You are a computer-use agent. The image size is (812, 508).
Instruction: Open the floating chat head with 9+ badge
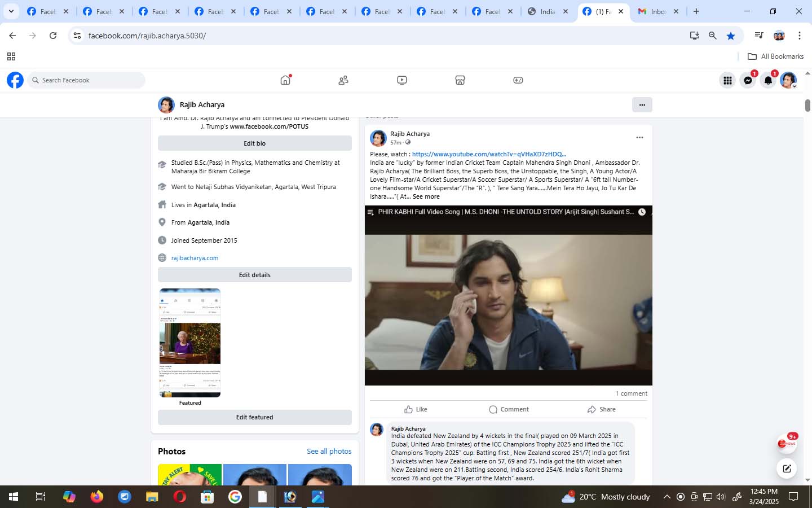coord(787,444)
